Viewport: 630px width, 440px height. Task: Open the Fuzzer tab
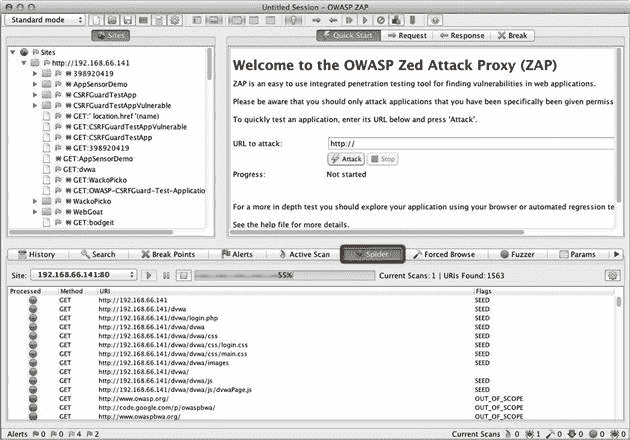click(x=518, y=254)
